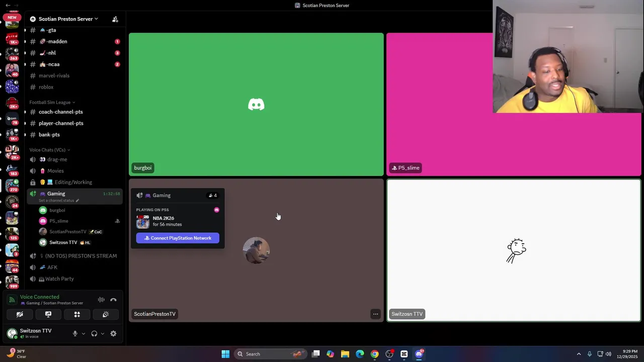Open the voice connection signal icon

click(12, 300)
